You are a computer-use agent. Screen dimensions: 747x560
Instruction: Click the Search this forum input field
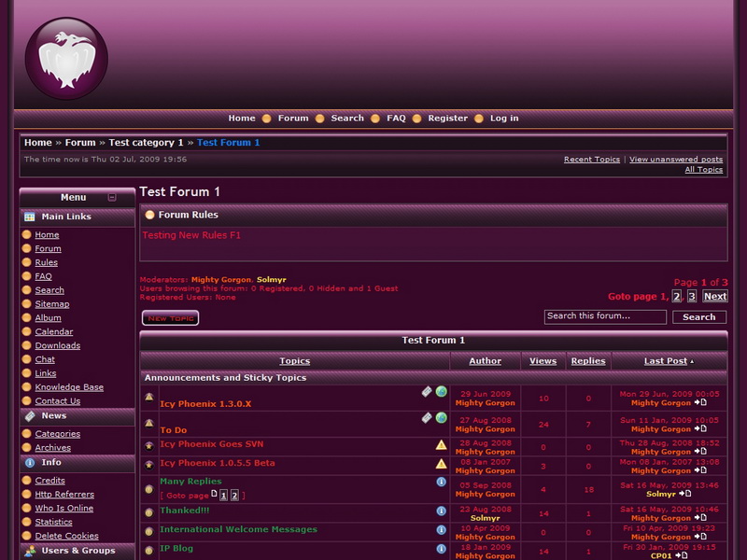coord(605,317)
